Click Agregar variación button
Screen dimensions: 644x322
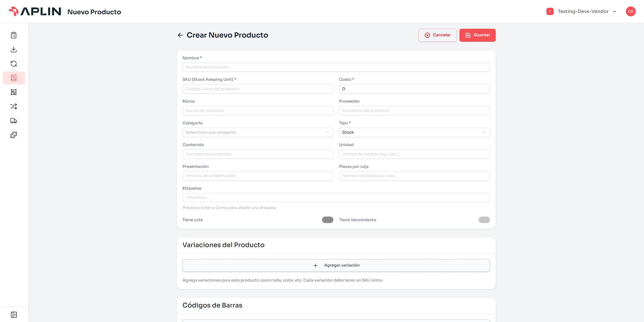coord(336,266)
